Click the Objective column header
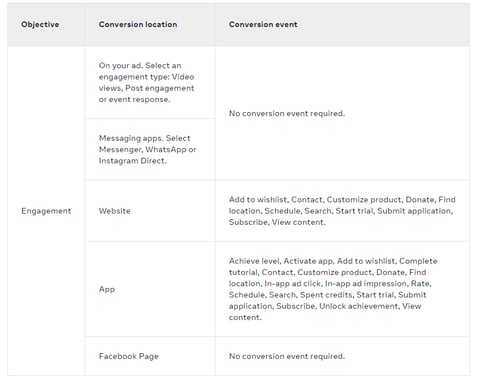479x382 pixels. pyautogui.click(x=40, y=24)
